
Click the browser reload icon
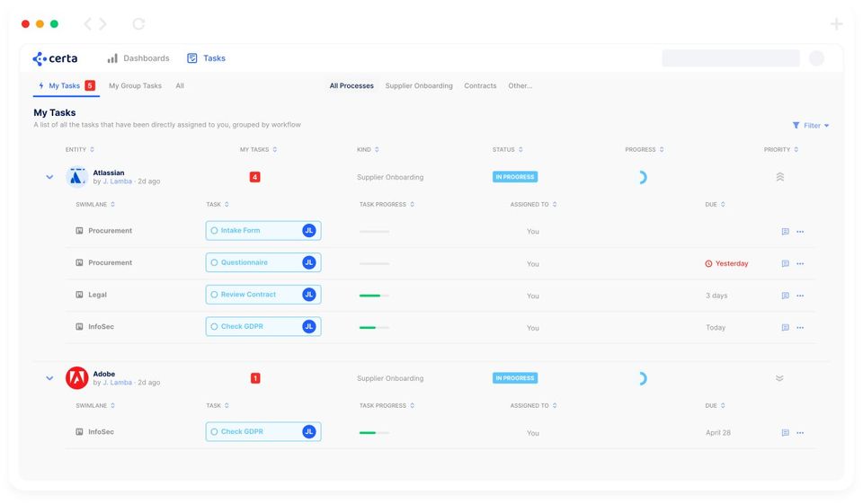[138, 23]
